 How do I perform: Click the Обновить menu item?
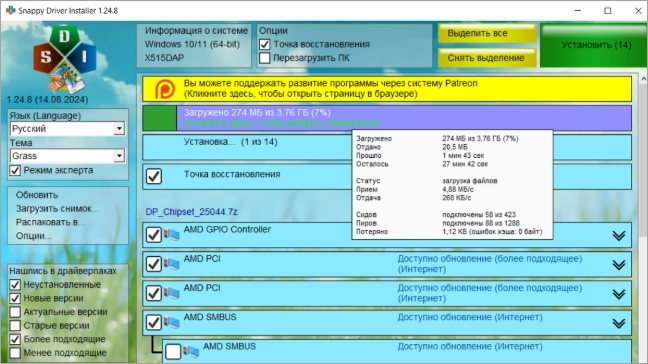[x=37, y=195]
